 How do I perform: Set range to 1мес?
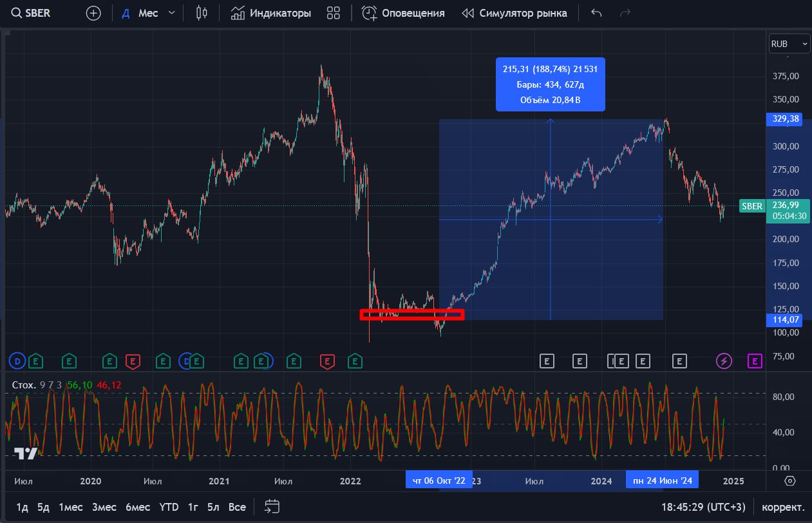point(71,507)
